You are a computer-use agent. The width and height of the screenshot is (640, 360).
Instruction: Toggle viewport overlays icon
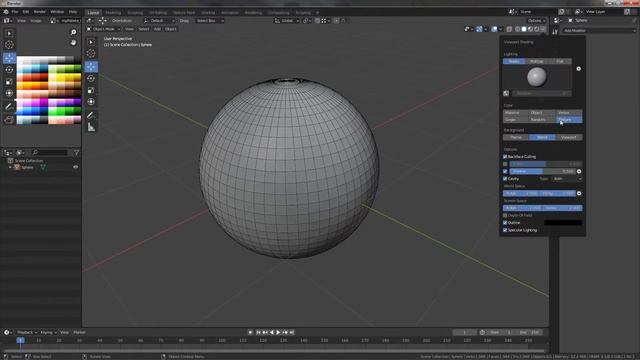point(494,29)
